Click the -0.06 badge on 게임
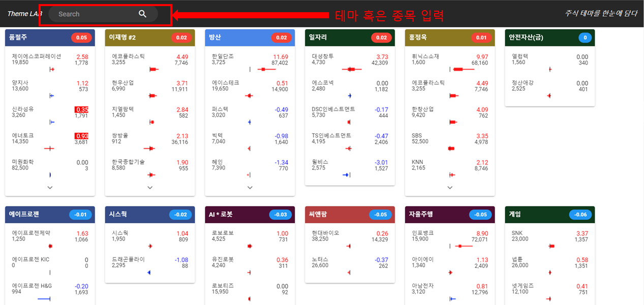Image resolution: width=644 pixels, height=305 pixels. click(580, 214)
